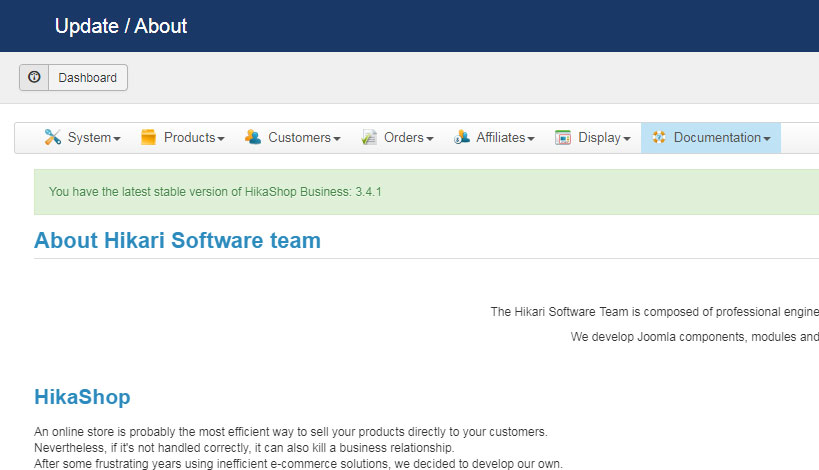Expand the Affiliates dropdown caret
This screenshot has height=470, width=819.
point(531,139)
